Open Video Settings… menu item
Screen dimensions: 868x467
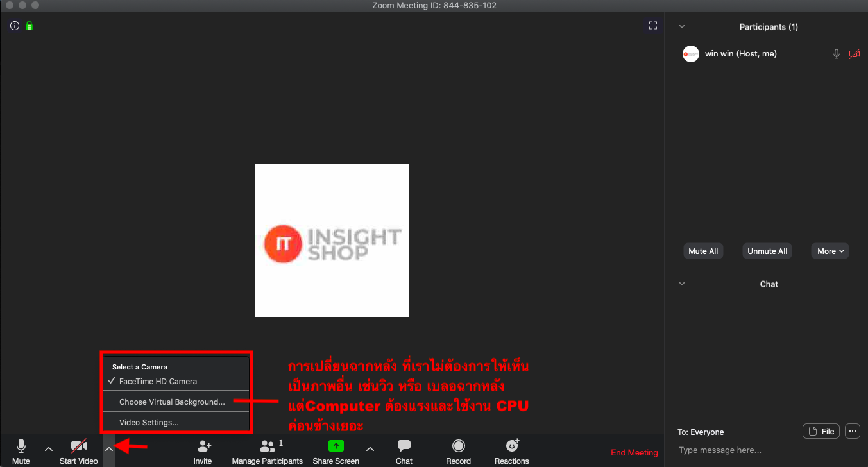[x=176, y=423]
